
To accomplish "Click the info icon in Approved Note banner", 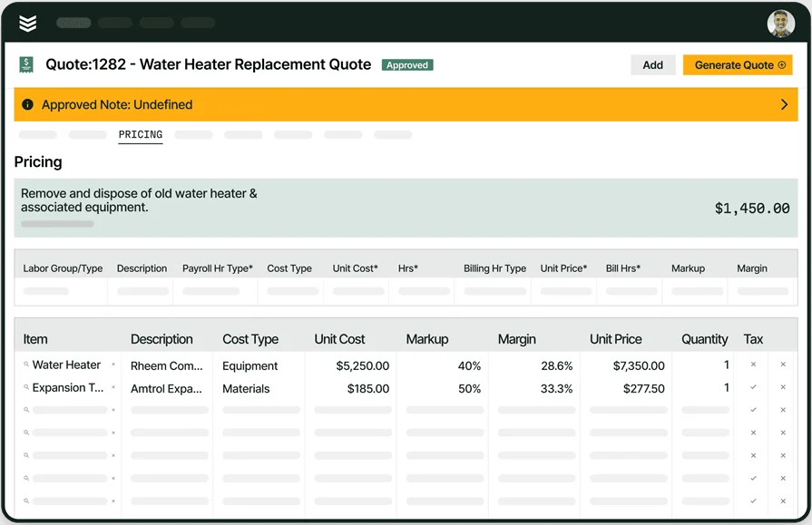I will tap(27, 104).
